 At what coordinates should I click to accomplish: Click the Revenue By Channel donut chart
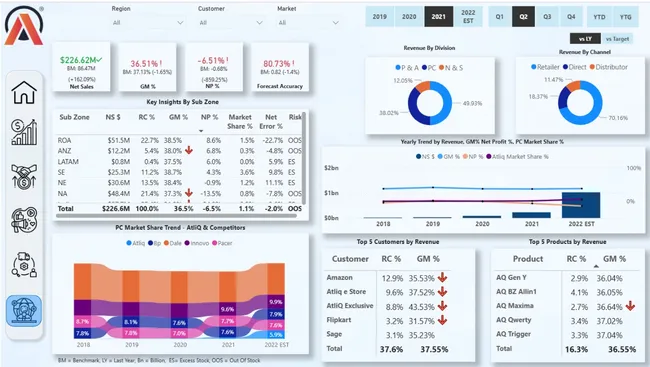click(580, 103)
